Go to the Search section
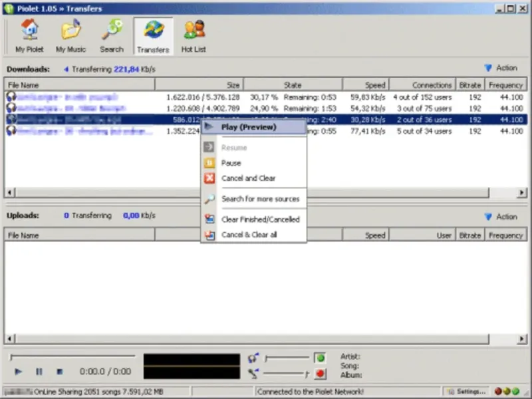 pyautogui.click(x=112, y=37)
